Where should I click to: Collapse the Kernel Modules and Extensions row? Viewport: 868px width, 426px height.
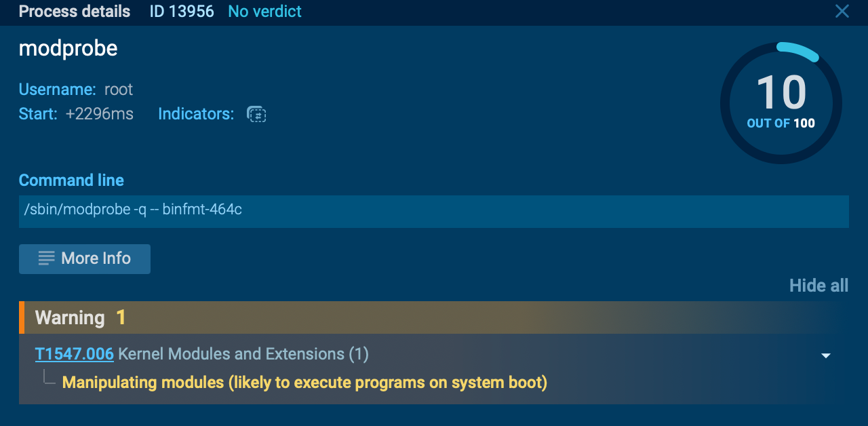[x=825, y=355]
